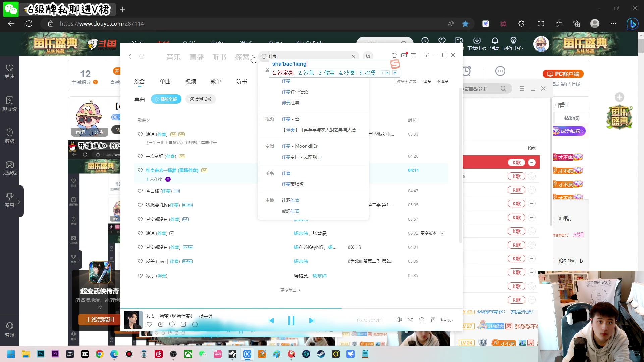Open the playlist queue showing 367
Screen dimensions: 644x362
pyautogui.click(x=447, y=320)
